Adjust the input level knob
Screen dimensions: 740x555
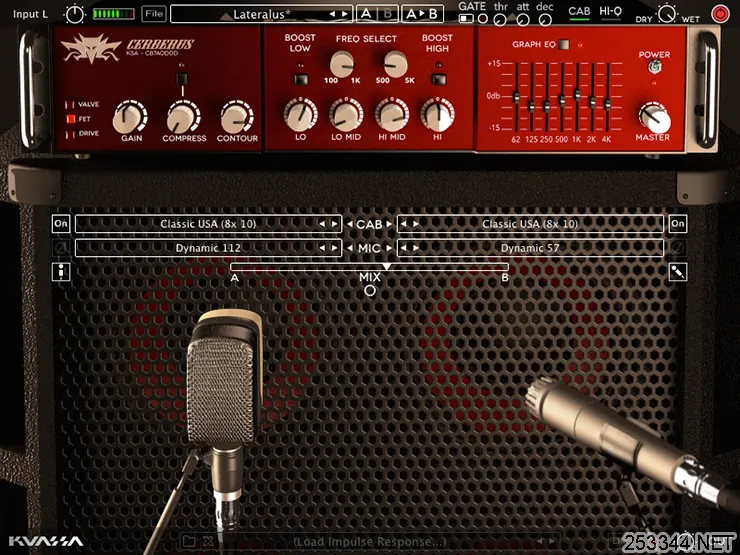pyautogui.click(x=75, y=14)
